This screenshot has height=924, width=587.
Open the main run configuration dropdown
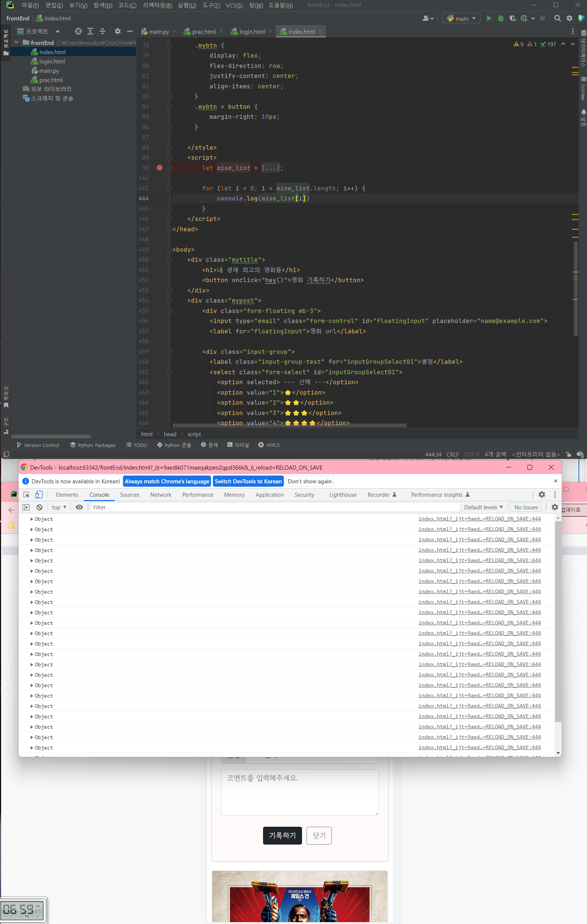[x=461, y=18]
